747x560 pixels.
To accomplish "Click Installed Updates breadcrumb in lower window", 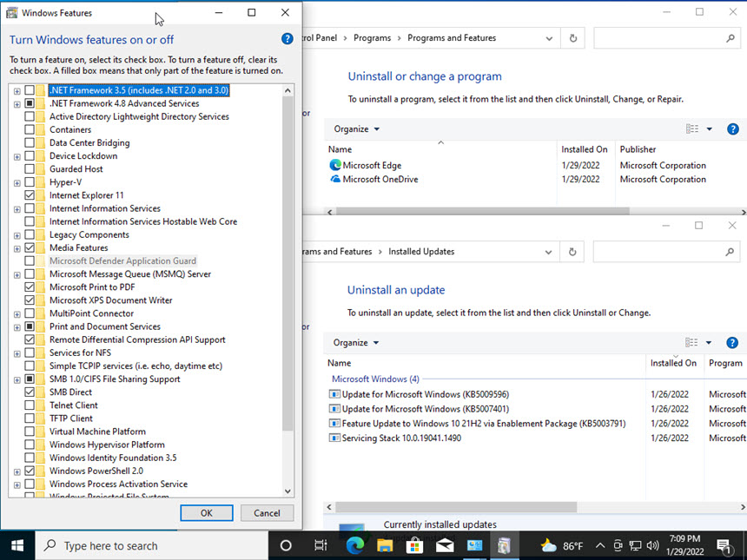I will pos(421,252).
